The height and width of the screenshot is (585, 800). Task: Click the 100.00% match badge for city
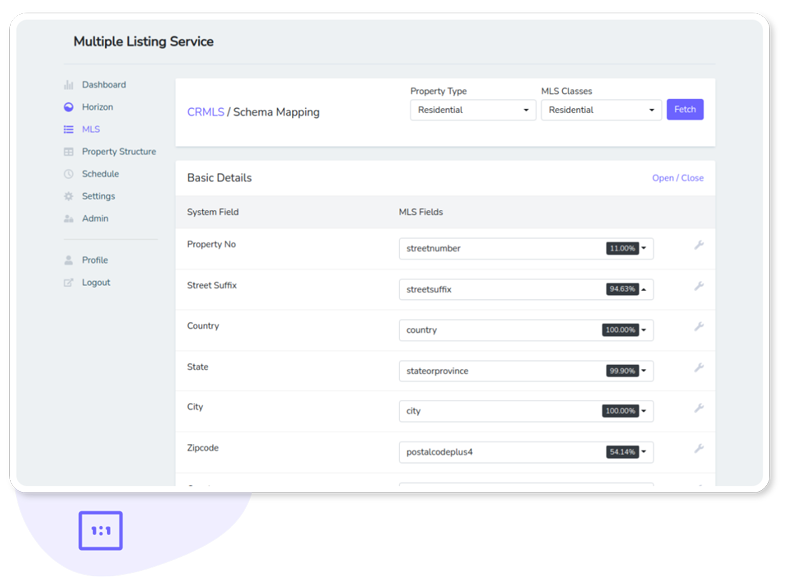pos(621,411)
